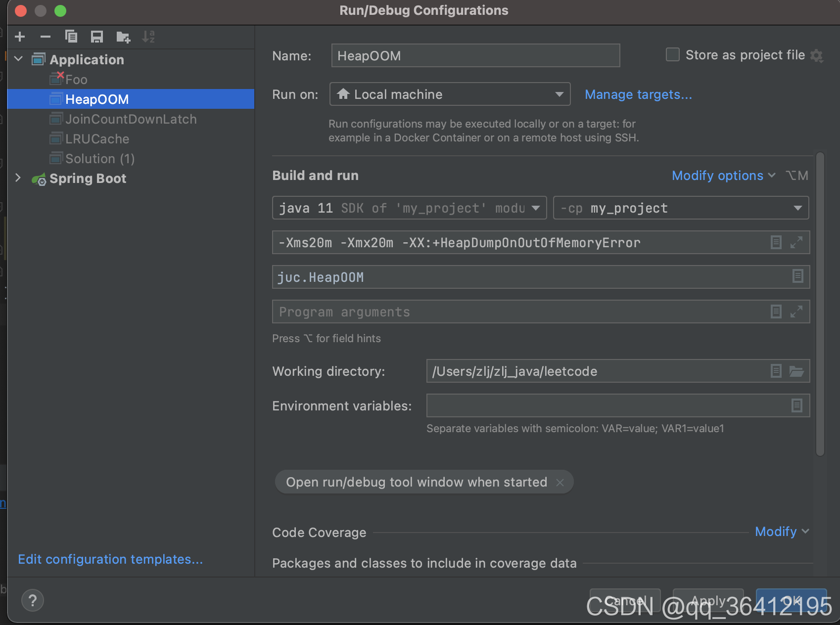Click the settings panel vertical scrollbar
The height and width of the screenshot is (625, 840).
pyautogui.click(x=820, y=304)
